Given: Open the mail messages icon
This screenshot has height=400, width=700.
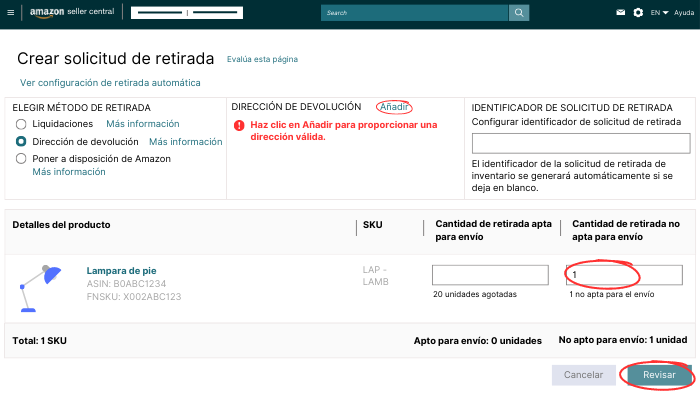Looking at the screenshot, I should click(621, 12).
